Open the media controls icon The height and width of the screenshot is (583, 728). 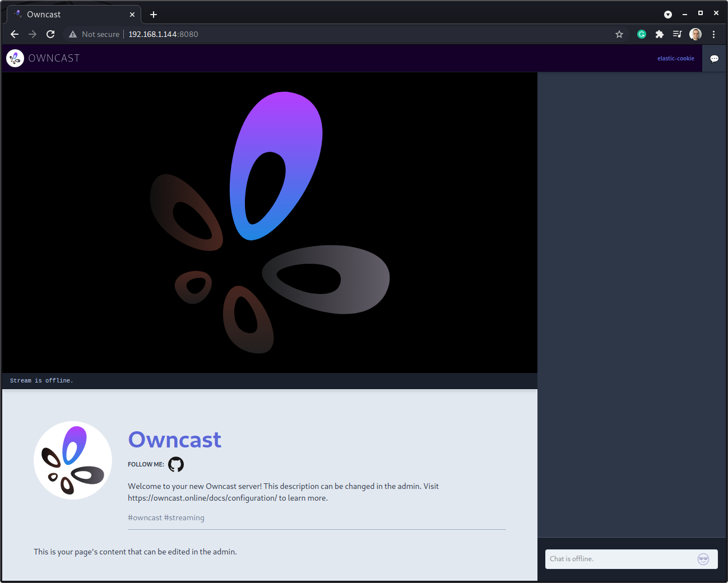point(678,34)
